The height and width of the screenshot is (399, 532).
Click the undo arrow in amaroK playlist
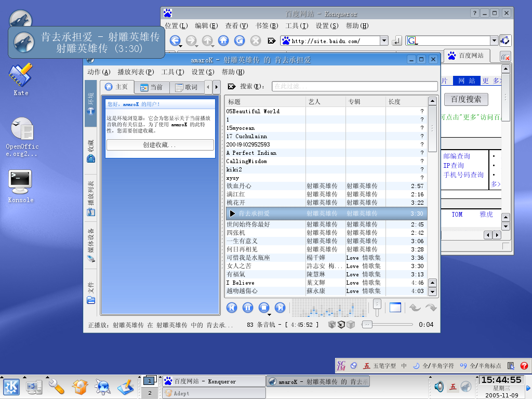(x=415, y=308)
